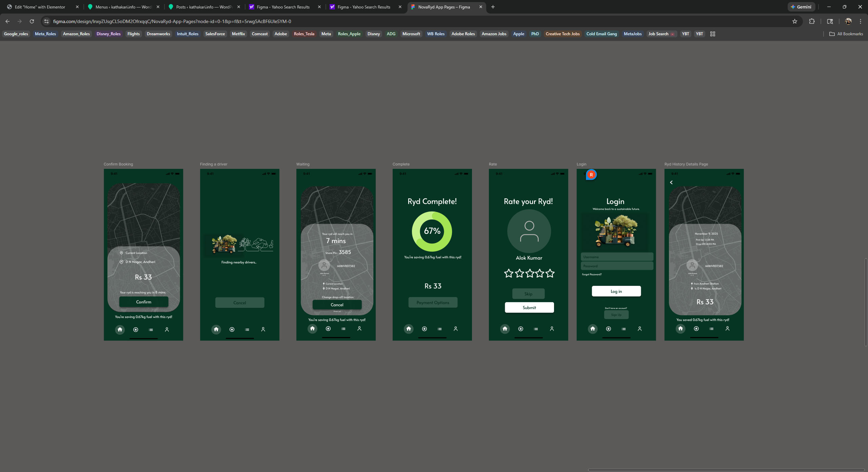The width and height of the screenshot is (868, 472).
Task: Click the white Submit button on Rate screen
Action: pos(529,308)
